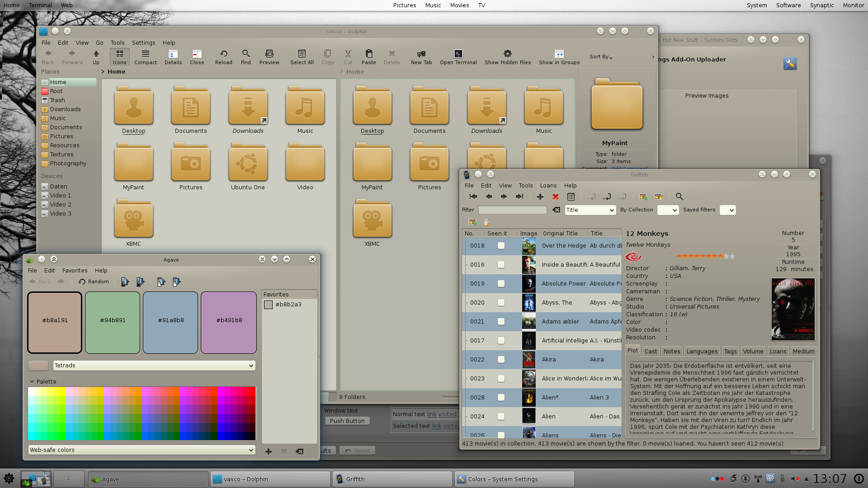Open the Sort By dropdown in Dolphin

point(601,57)
